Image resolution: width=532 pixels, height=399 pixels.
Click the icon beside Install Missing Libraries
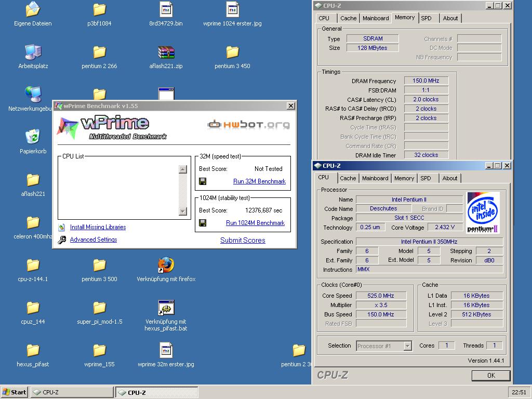[61, 228]
